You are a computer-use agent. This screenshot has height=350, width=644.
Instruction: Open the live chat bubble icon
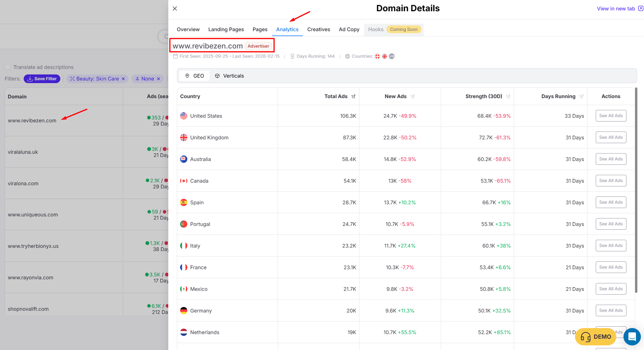[632, 336]
